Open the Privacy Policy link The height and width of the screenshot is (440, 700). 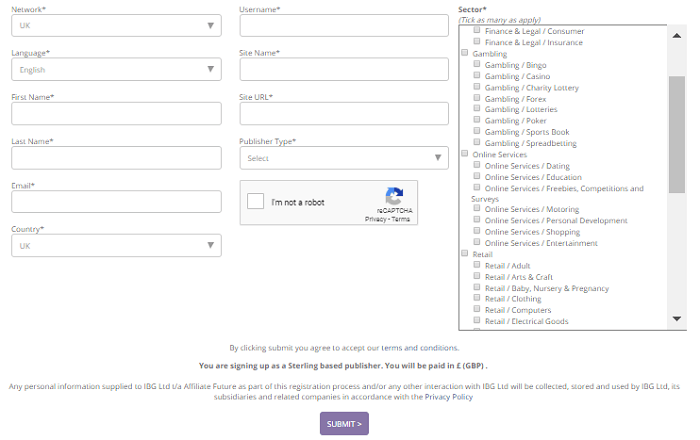coord(448,397)
